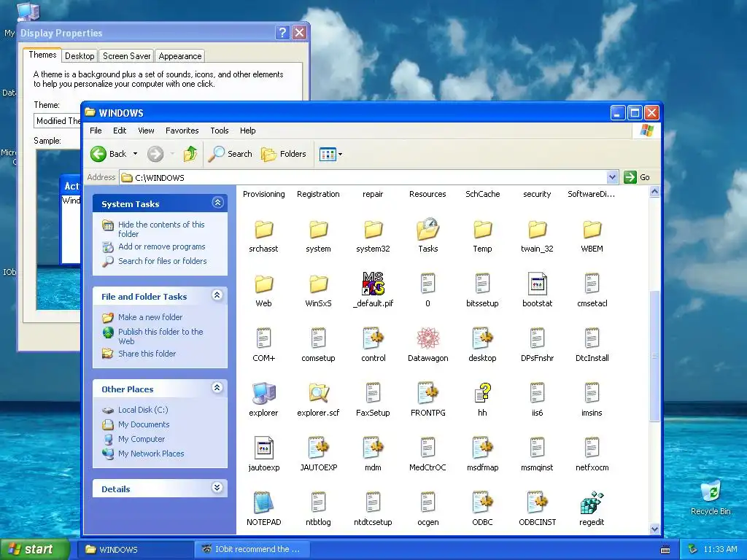Viewport: 747px width, 560px height.
Task: Open Local Disk (C:) from Other Places
Action: tap(143, 410)
